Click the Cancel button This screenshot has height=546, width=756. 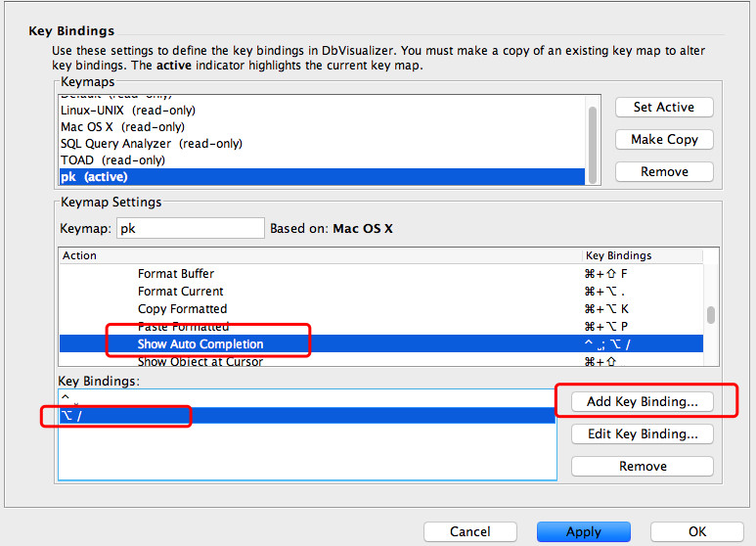click(x=469, y=531)
